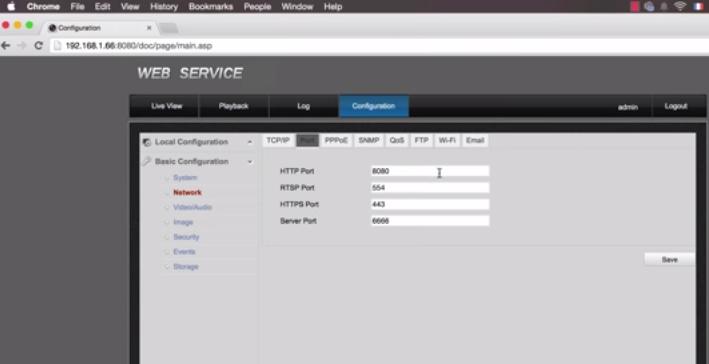Open the Apple menu
Screen dimensions: 709x364
point(11,6)
